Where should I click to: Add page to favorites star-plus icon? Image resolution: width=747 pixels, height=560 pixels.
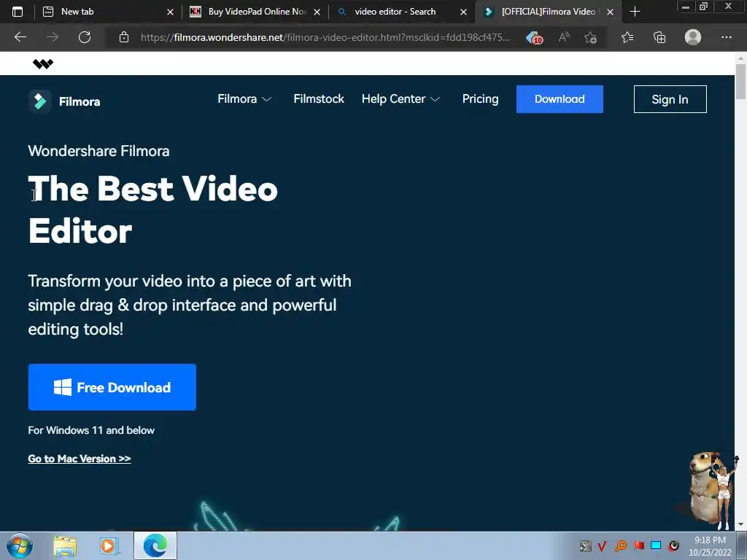[591, 38]
